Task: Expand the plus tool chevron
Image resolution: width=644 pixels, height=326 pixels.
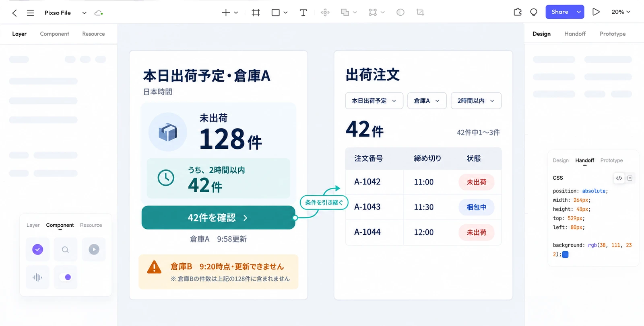Action: coord(236,12)
